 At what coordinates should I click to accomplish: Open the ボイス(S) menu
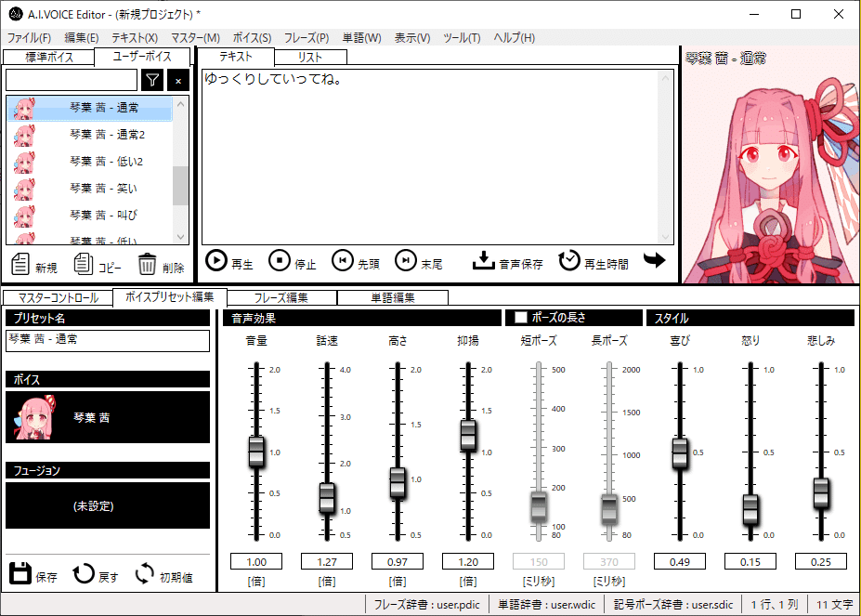click(x=252, y=38)
